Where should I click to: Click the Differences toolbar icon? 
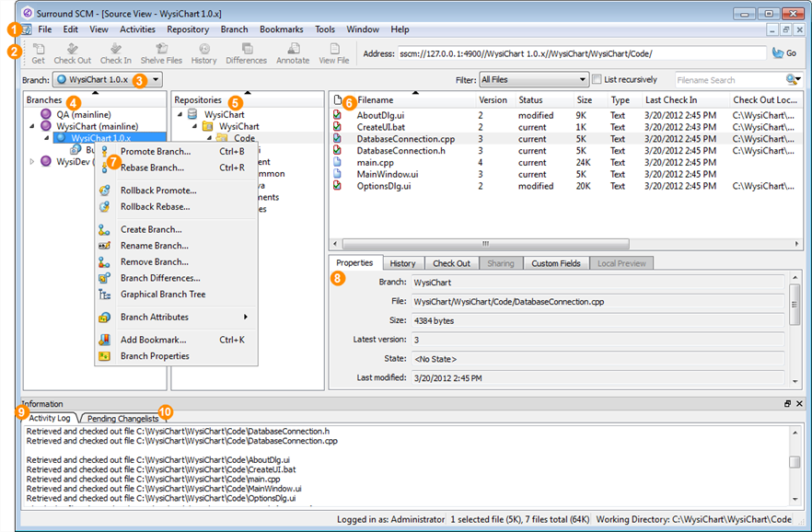coord(247,49)
